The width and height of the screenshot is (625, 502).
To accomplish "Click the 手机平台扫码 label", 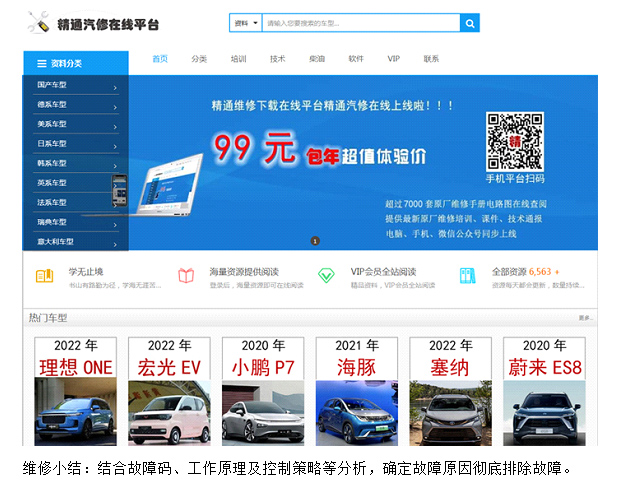I will coord(515,178).
